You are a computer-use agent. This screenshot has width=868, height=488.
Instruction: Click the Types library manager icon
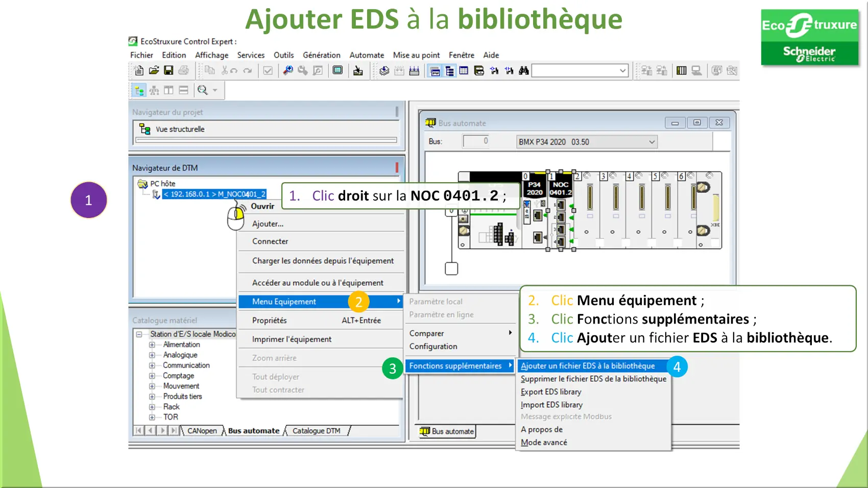tap(479, 70)
